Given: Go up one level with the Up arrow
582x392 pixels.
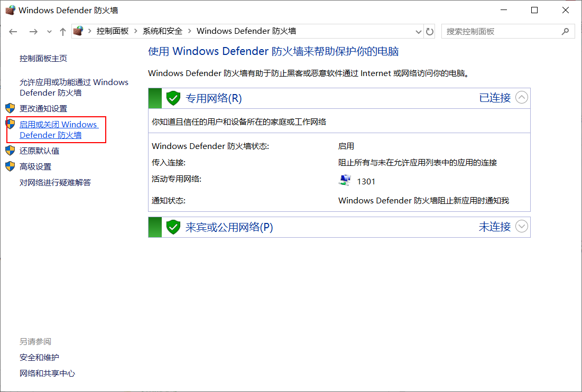Looking at the screenshot, I should (63, 32).
